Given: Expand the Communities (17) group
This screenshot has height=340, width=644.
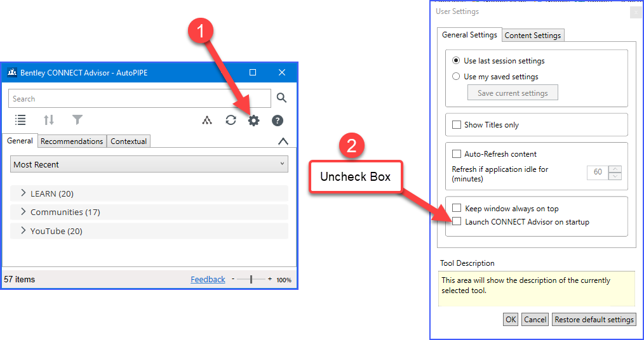Looking at the screenshot, I should [149, 212].
